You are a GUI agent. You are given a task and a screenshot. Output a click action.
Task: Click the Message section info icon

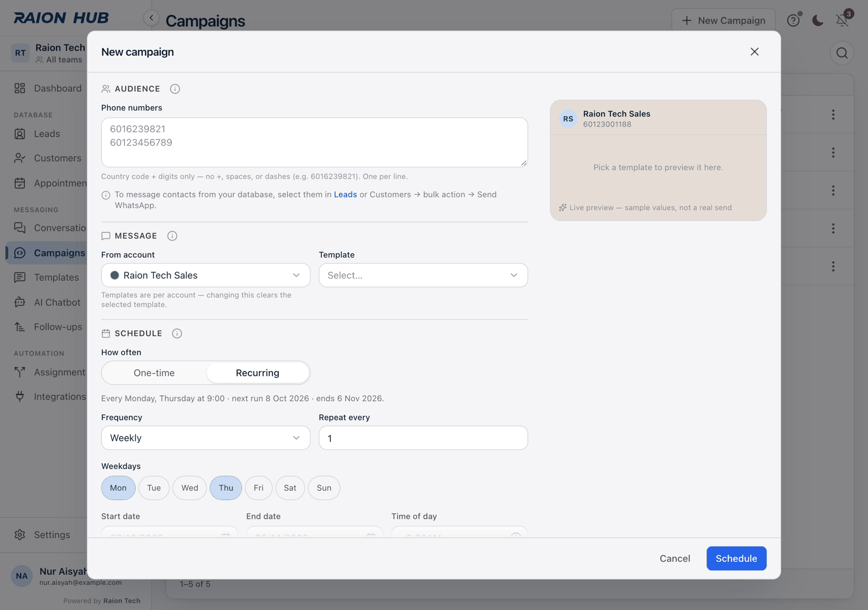point(172,236)
